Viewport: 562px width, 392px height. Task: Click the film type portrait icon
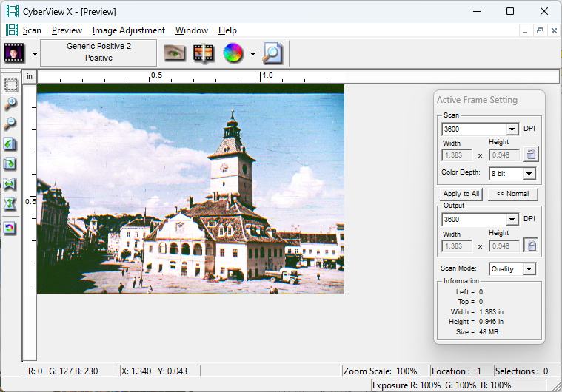[x=14, y=53]
